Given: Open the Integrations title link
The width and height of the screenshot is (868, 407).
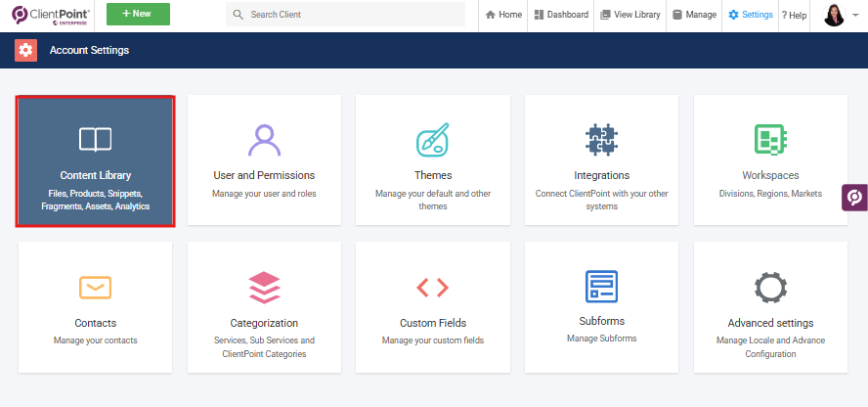Looking at the screenshot, I should [x=602, y=175].
